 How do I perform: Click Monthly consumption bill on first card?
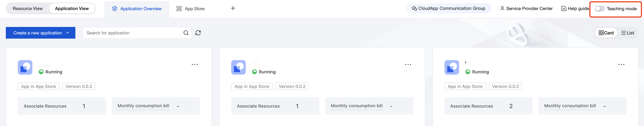tap(143, 106)
